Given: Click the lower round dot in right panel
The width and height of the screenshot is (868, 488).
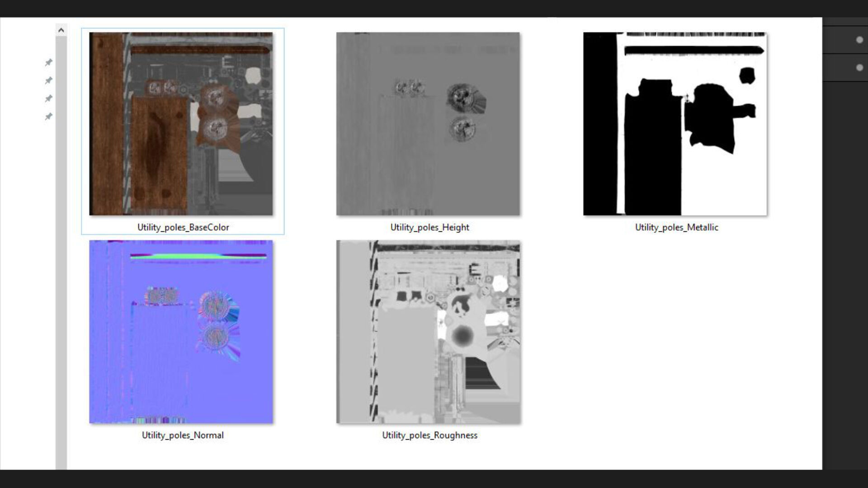Looking at the screenshot, I should (x=859, y=68).
